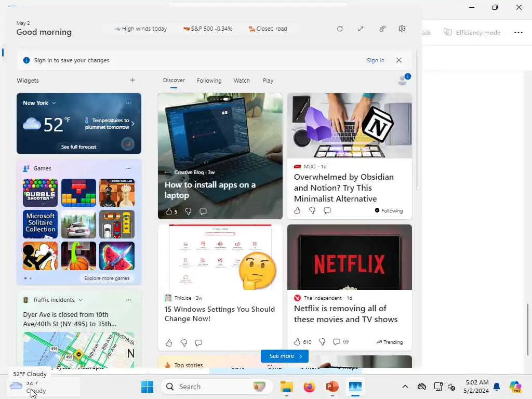Launch Bubble Shooter game

pos(40,193)
